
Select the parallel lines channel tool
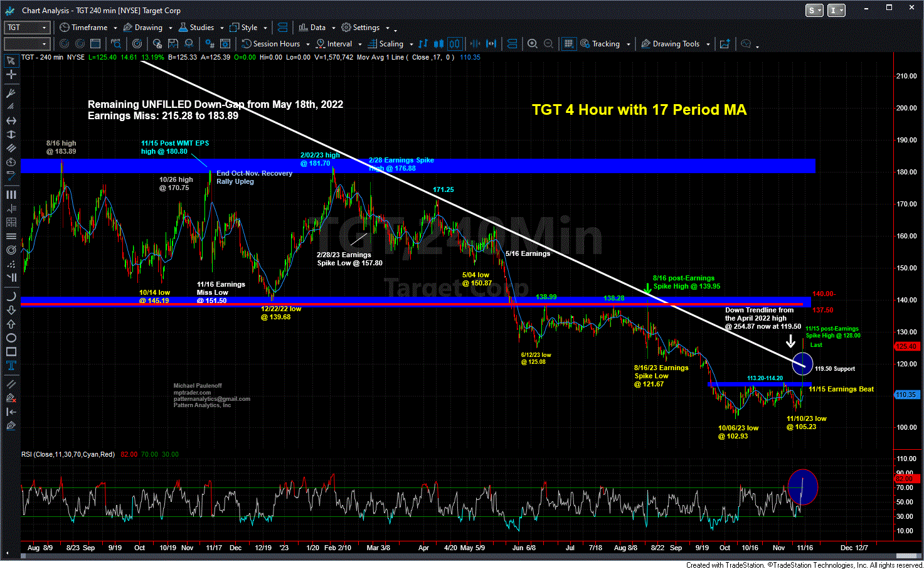pyautogui.click(x=11, y=148)
